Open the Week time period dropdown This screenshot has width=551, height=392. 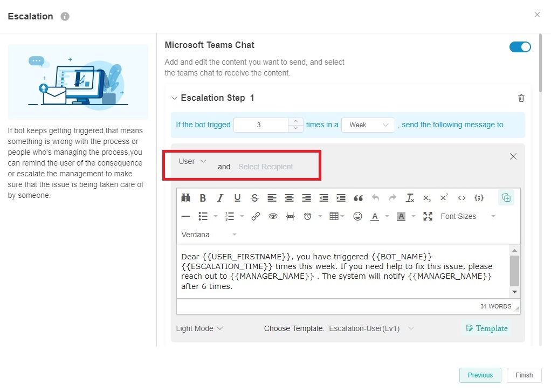tap(368, 125)
